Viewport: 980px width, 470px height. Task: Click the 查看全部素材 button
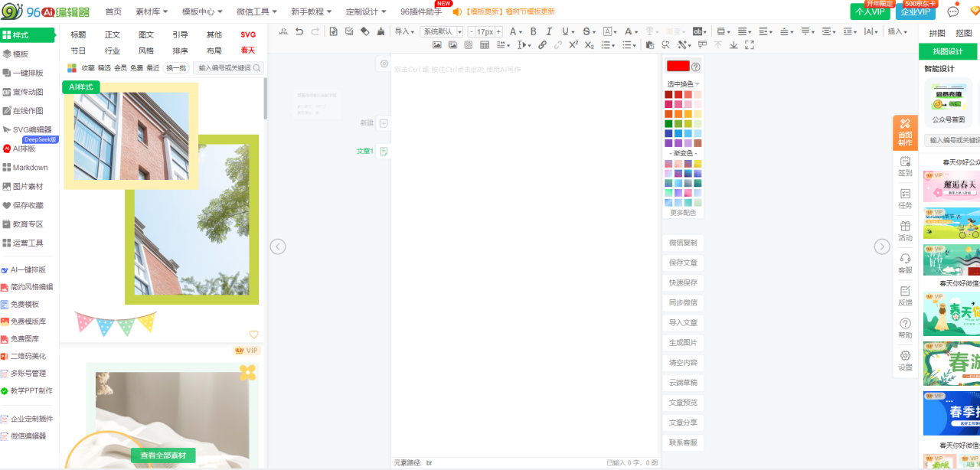point(162,455)
